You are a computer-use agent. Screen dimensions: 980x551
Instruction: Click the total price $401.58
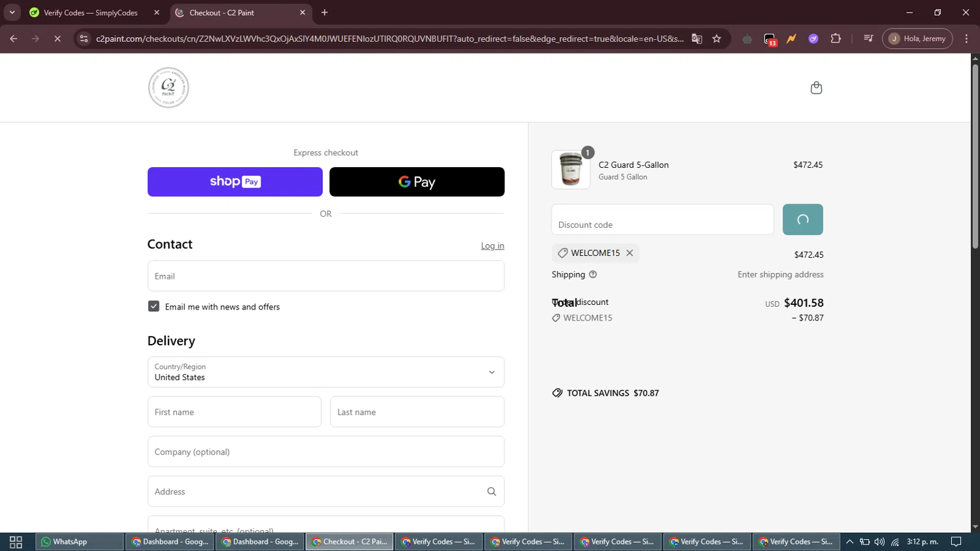point(804,303)
